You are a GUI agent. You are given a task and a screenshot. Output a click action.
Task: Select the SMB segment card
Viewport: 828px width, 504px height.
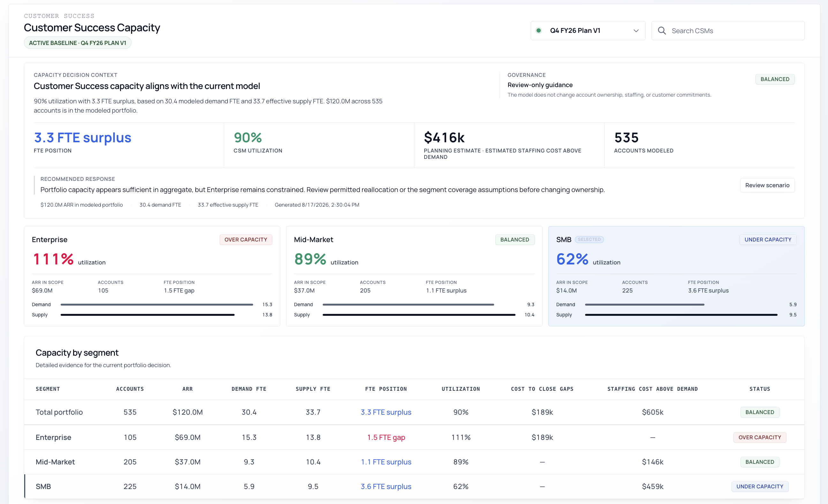point(676,276)
